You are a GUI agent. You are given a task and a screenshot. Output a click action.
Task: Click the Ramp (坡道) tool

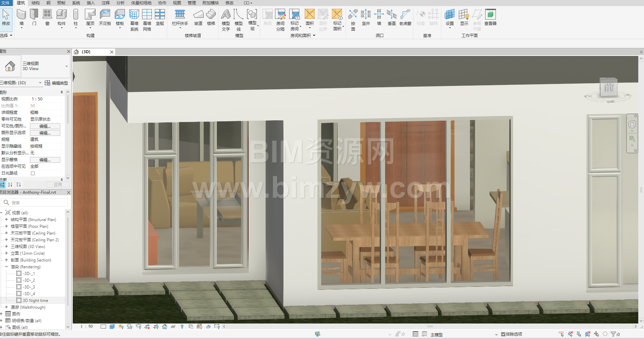pos(198,18)
